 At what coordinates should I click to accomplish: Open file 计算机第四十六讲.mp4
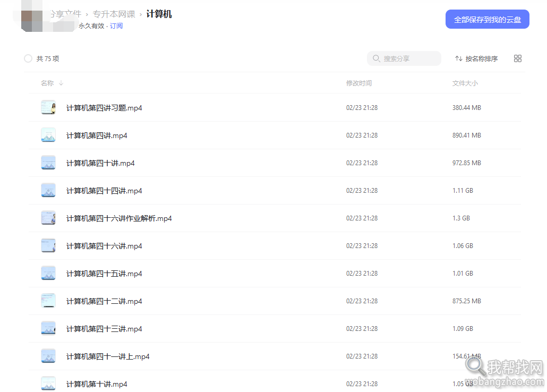pos(104,246)
